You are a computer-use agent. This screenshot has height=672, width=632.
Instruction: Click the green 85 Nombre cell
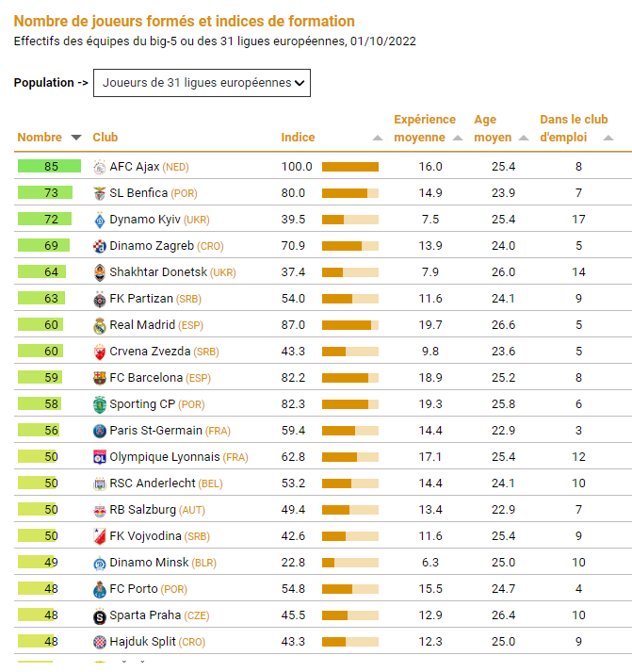(50, 167)
